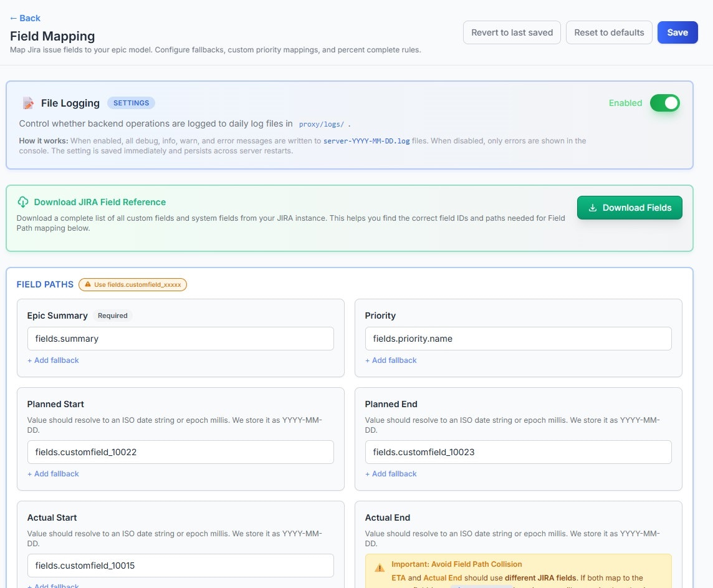This screenshot has height=588, width=713.
Task: Click the fields.summary input box
Action: (x=180, y=339)
